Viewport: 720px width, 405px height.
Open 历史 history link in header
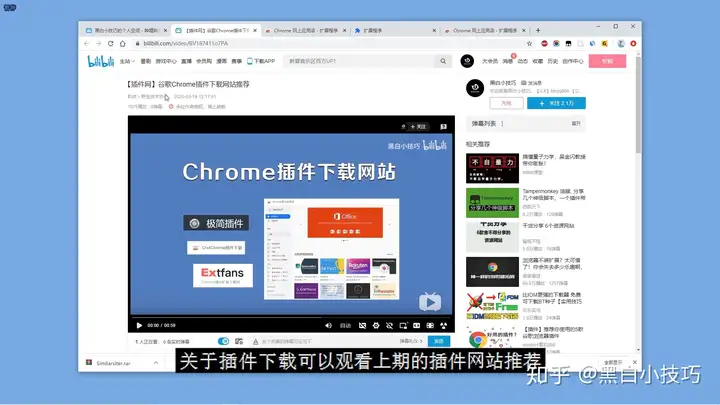pyautogui.click(x=552, y=61)
